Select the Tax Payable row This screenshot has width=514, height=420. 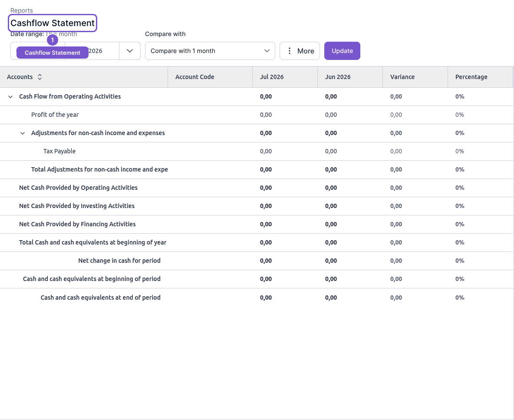[x=257, y=151]
